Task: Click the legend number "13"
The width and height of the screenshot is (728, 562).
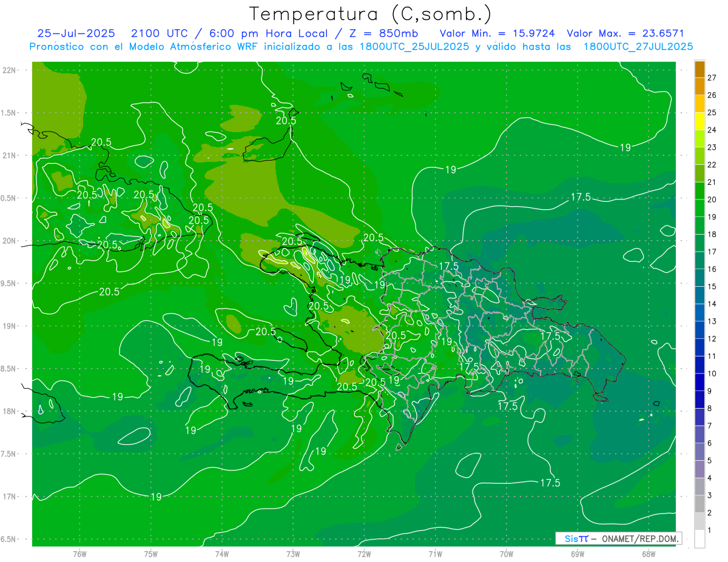Action: (713, 321)
